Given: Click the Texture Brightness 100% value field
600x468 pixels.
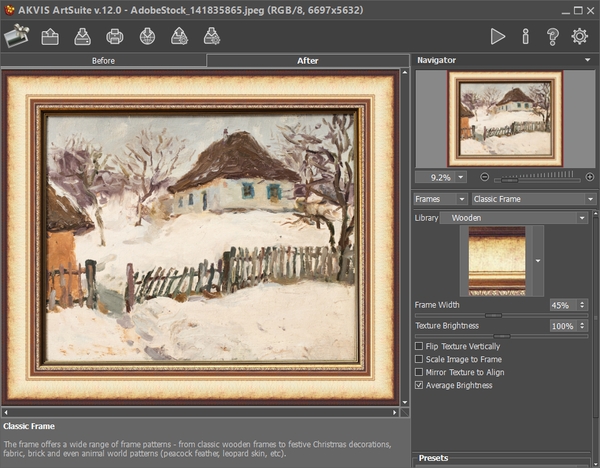Looking at the screenshot, I should tap(563, 326).
